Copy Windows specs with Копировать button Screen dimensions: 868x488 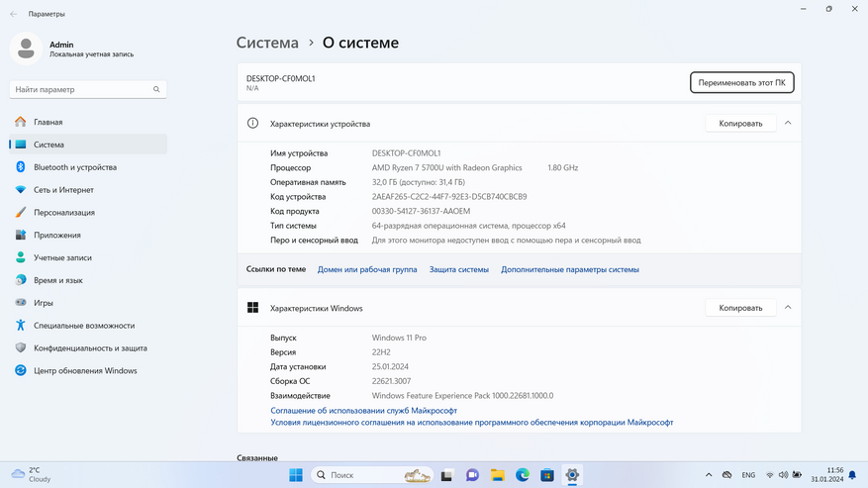740,308
